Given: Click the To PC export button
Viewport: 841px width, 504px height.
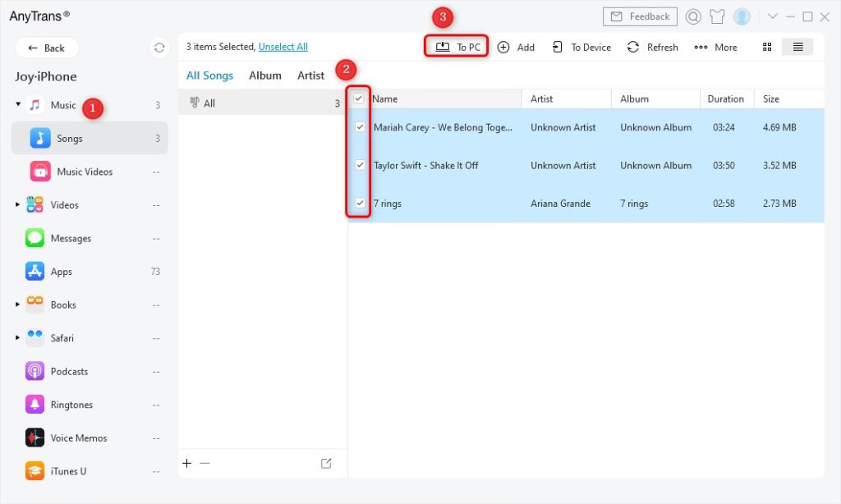Looking at the screenshot, I should 457,47.
